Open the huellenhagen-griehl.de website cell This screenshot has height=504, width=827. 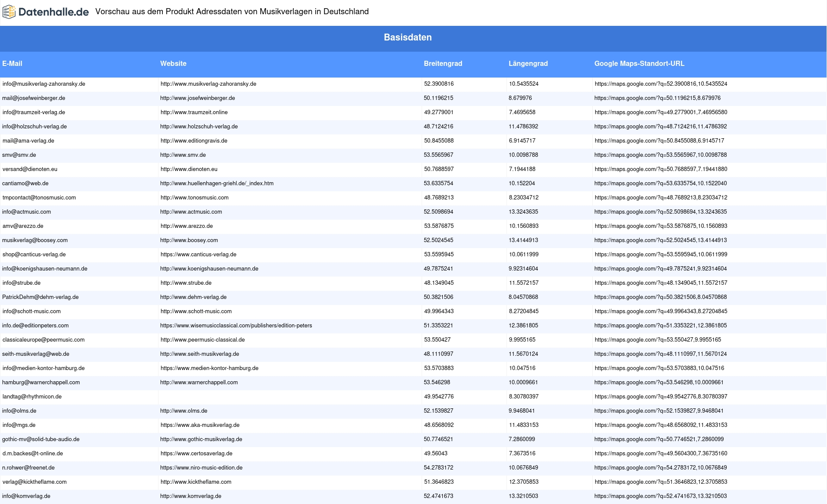click(x=217, y=184)
